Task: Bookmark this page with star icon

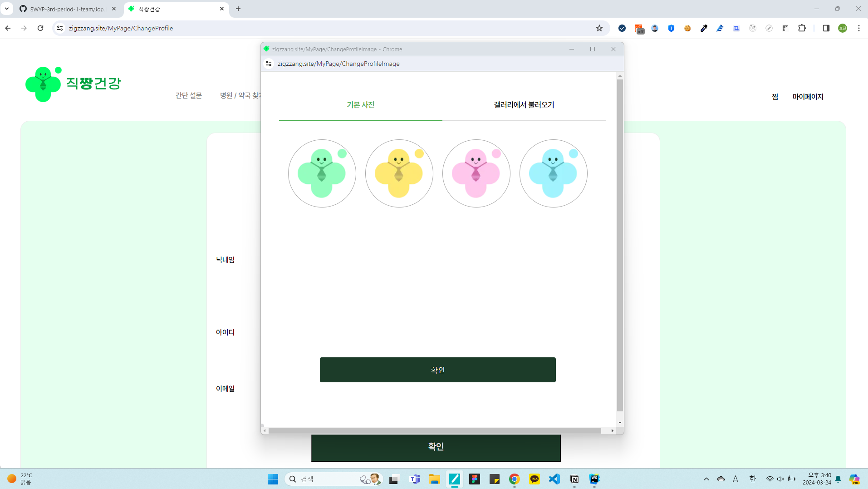Action: [x=599, y=28]
